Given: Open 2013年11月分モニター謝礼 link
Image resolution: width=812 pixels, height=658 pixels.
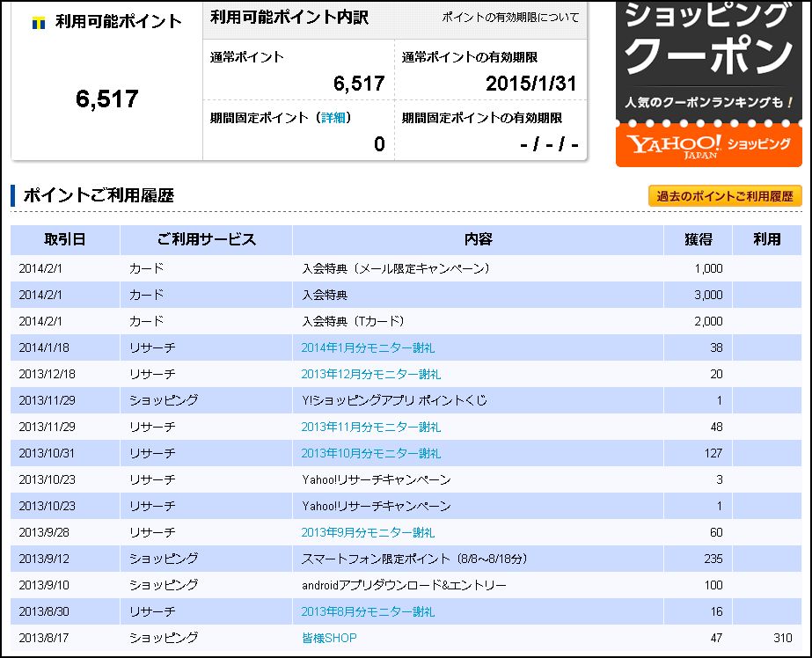Looking at the screenshot, I should coord(370,427).
